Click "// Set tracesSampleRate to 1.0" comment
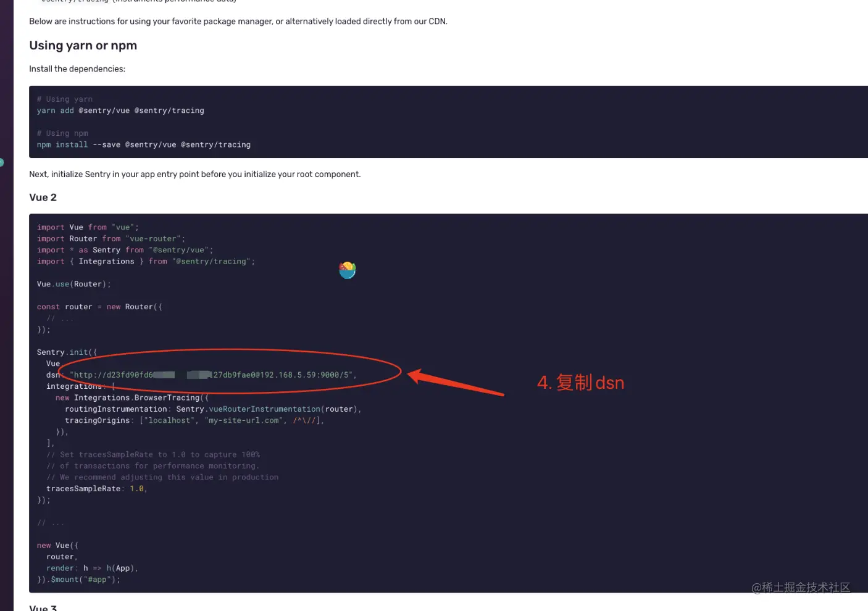 (153, 455)
